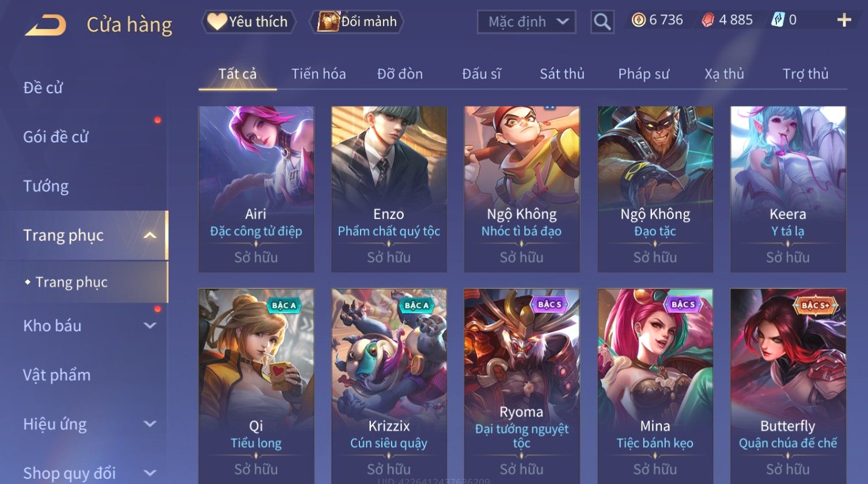Open Gói đề cử in sidebar

56,137
